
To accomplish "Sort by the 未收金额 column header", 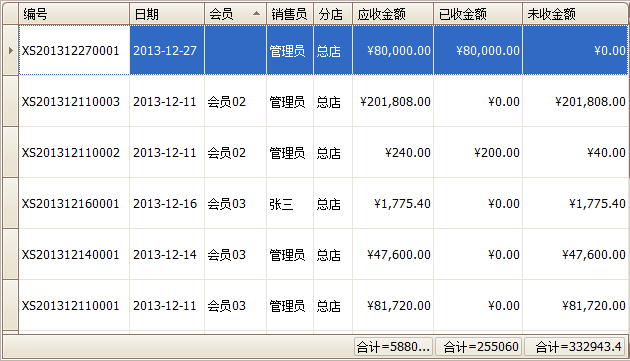I will click(575, 14).
